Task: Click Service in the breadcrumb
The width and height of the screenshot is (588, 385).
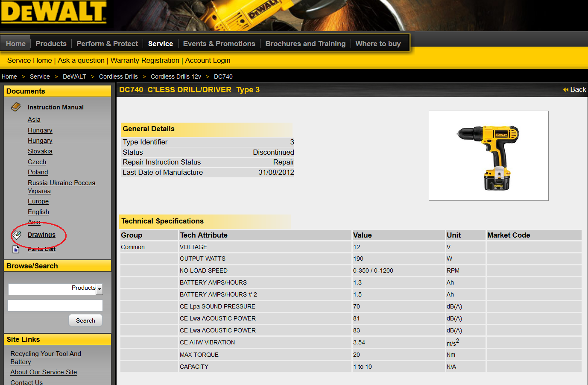Action: coord(40,76)
